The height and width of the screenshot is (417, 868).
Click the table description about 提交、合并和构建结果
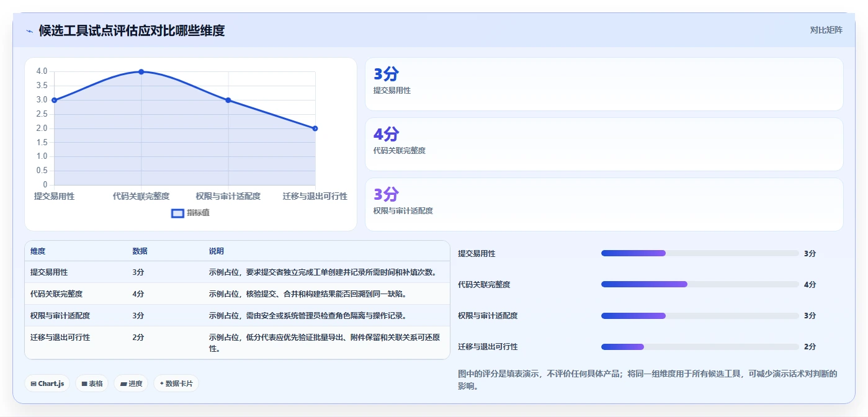coord(308,294)
